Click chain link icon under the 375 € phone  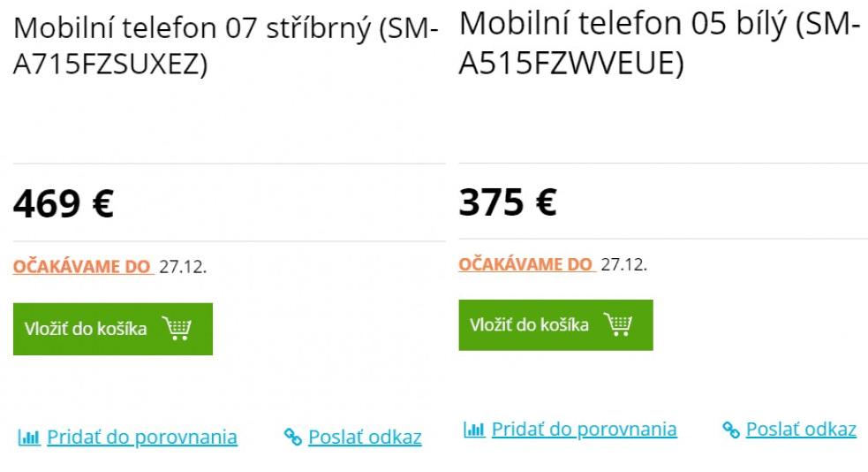pos(731,430)
